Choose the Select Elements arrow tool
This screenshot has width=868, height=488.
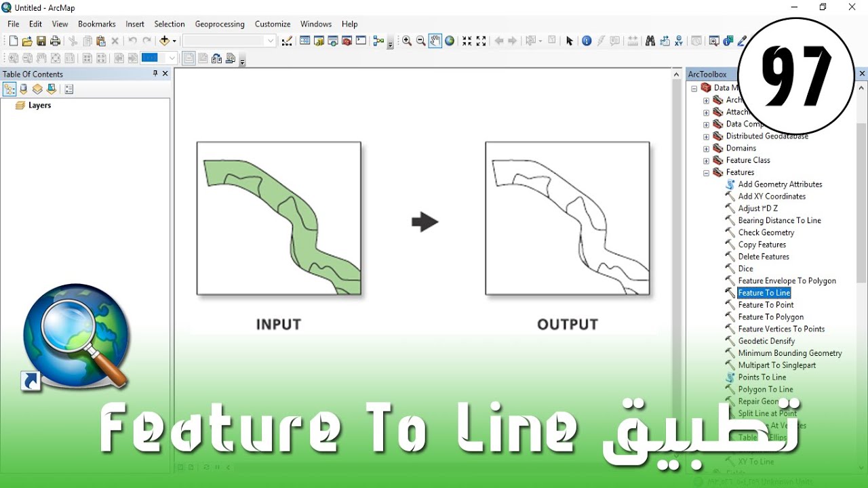pos(569,41)
